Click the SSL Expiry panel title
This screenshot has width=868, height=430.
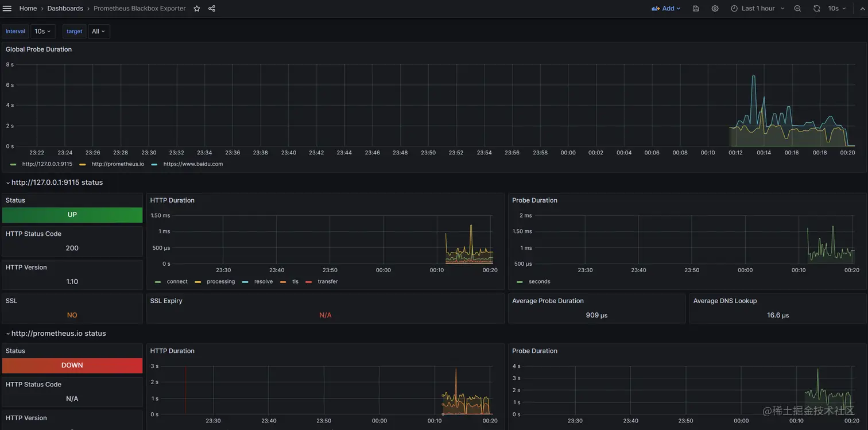pyautogui.click(x=166, y=301)
